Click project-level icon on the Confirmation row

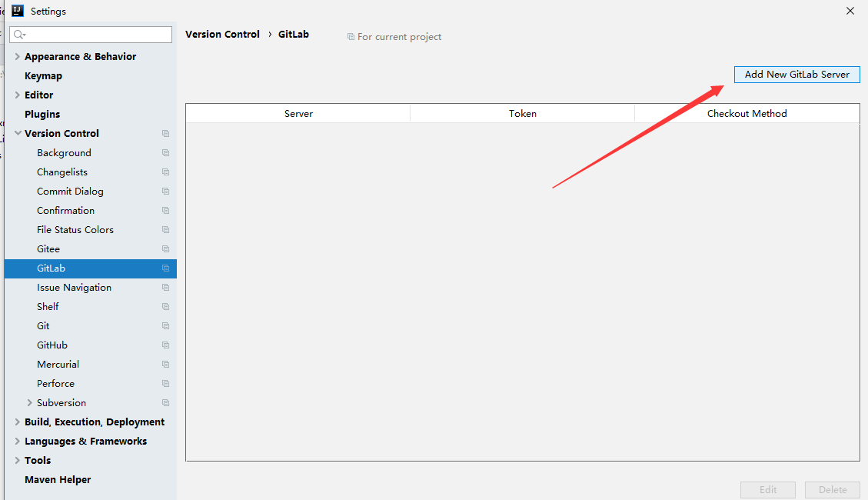pos(165,211)
